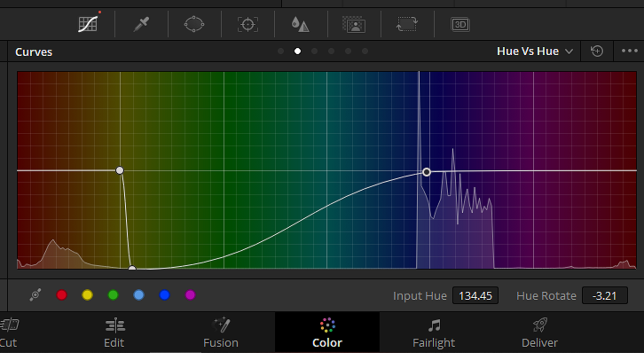The image size is (644, 353).
Task: Switch to the fourth curve mode dot
Action: [331, 51]
